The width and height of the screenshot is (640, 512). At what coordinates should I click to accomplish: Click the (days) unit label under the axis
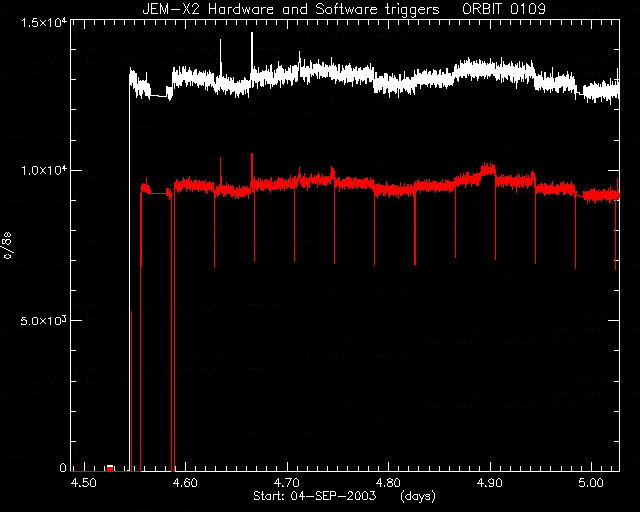coord(418,496)
